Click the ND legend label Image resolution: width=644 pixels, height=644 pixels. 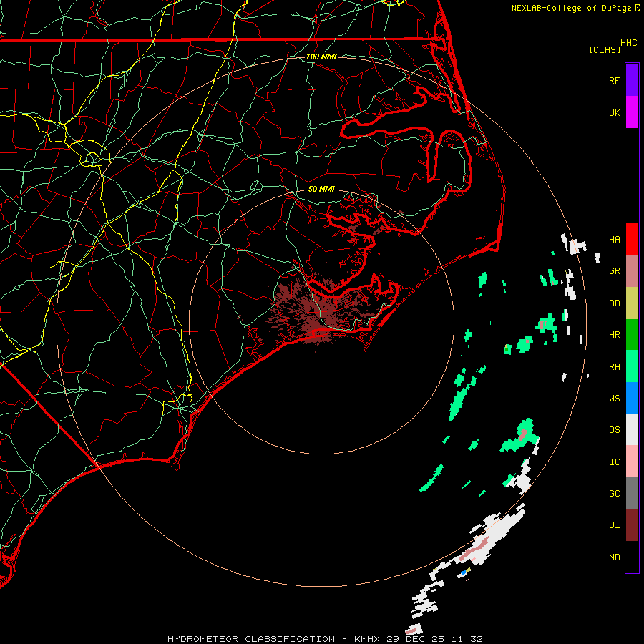click(614, 557)
